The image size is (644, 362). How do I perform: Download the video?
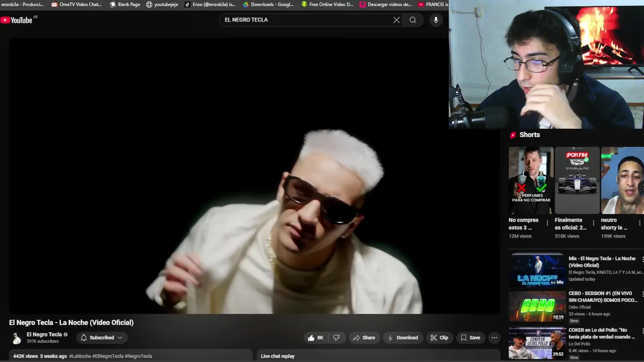[x=403, y=338]
